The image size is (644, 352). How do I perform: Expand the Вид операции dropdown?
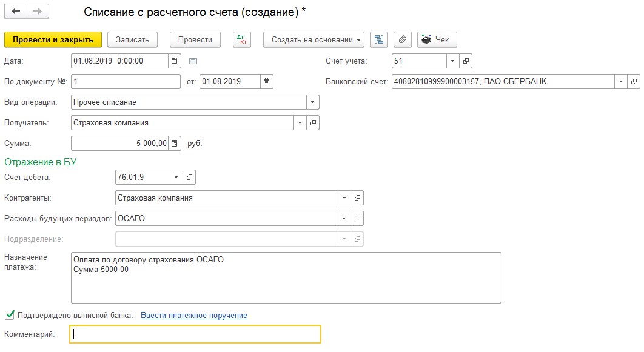click(312, 102)
